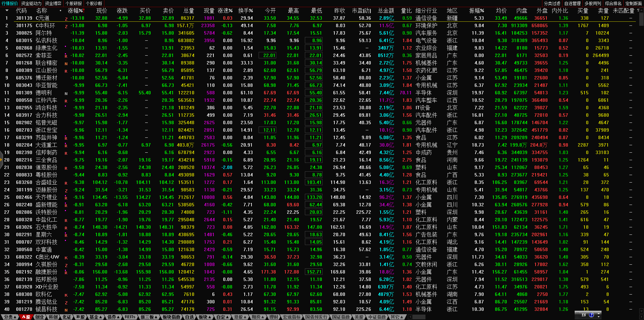Open 自选管理 in the top bar

click(572, 3)
